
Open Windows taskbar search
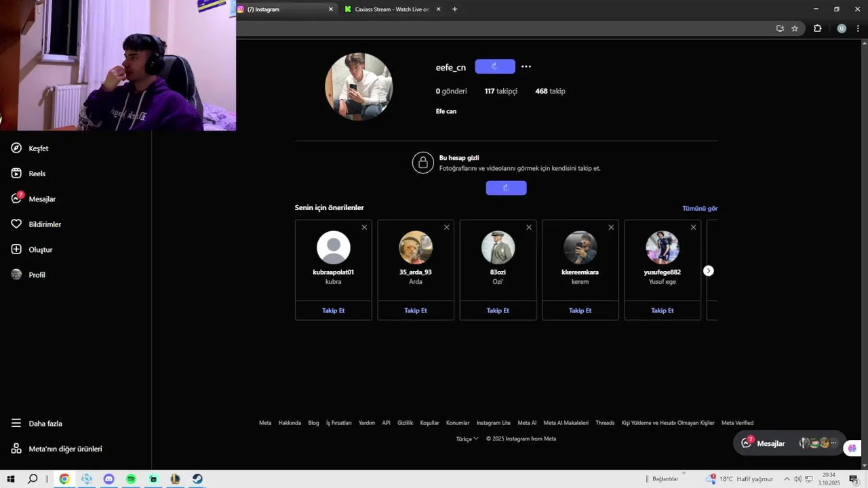[x=33, y=479]
